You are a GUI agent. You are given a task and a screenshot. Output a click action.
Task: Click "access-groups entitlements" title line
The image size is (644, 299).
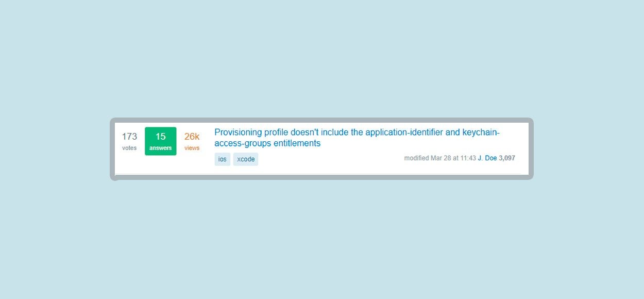pyautogui.click(x=267, y=143)
